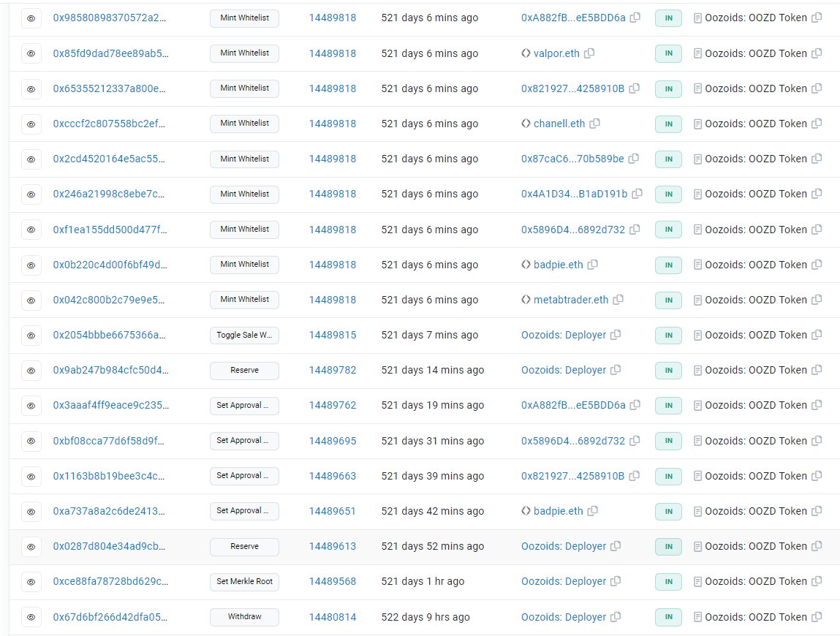
Task: Copy OOZD Token address in metabtrader.eth row
Action: click(x=817, y=300)
